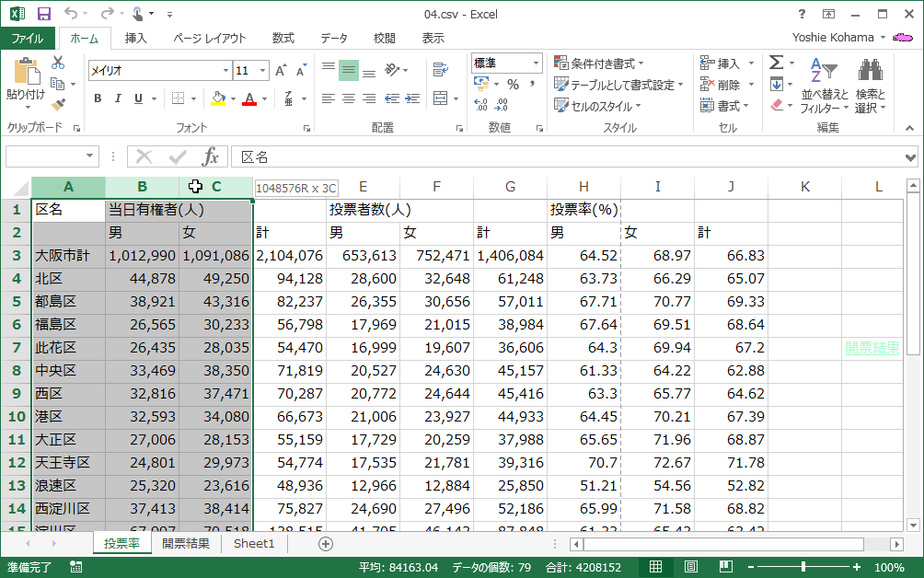924x578 pixels.
Task: Save the workbook with the floppy icon
Action: pyautogui.click(x=43, y=14)
